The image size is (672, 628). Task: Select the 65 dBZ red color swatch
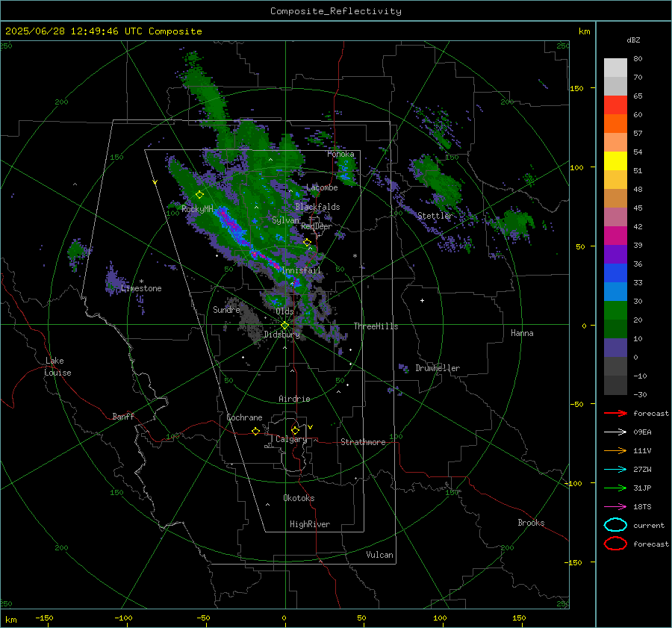tap(615, 105)
